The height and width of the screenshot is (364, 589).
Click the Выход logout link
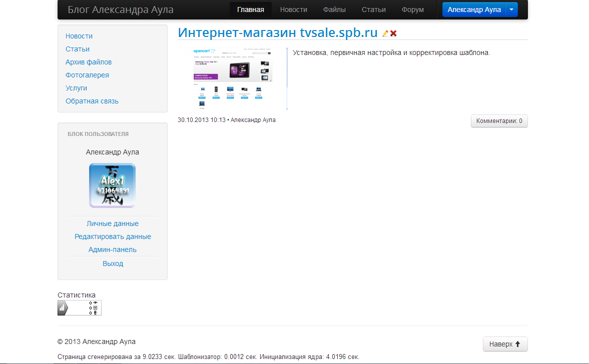(x=113, y=263)
